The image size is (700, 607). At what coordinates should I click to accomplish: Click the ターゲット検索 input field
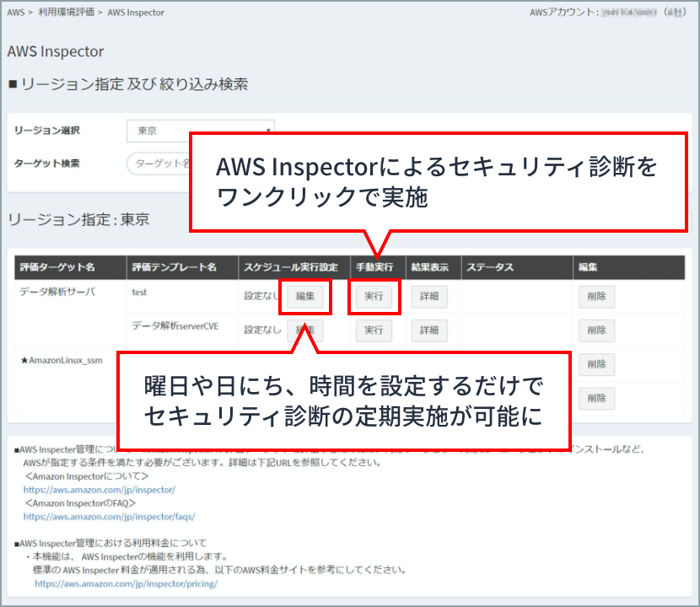160,164
